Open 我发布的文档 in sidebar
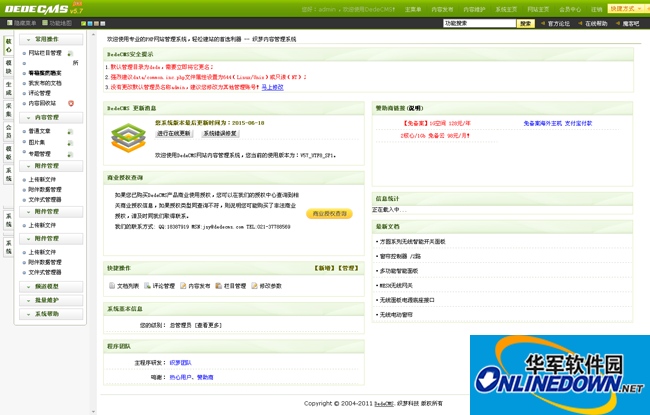 pos(45,83)
